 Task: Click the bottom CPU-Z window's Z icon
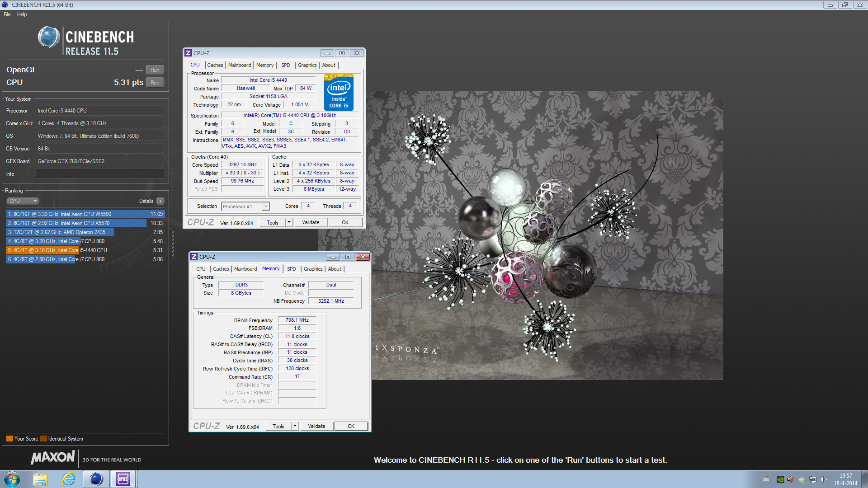tap(194, 257)
